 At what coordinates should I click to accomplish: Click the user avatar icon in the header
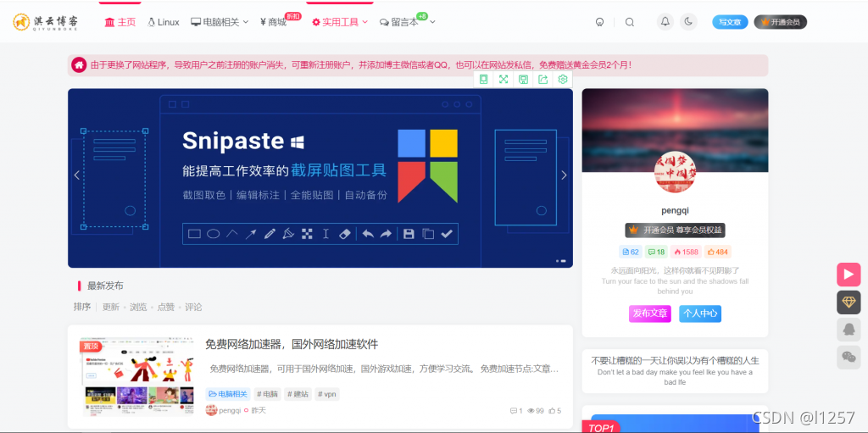tap(599, 22)
